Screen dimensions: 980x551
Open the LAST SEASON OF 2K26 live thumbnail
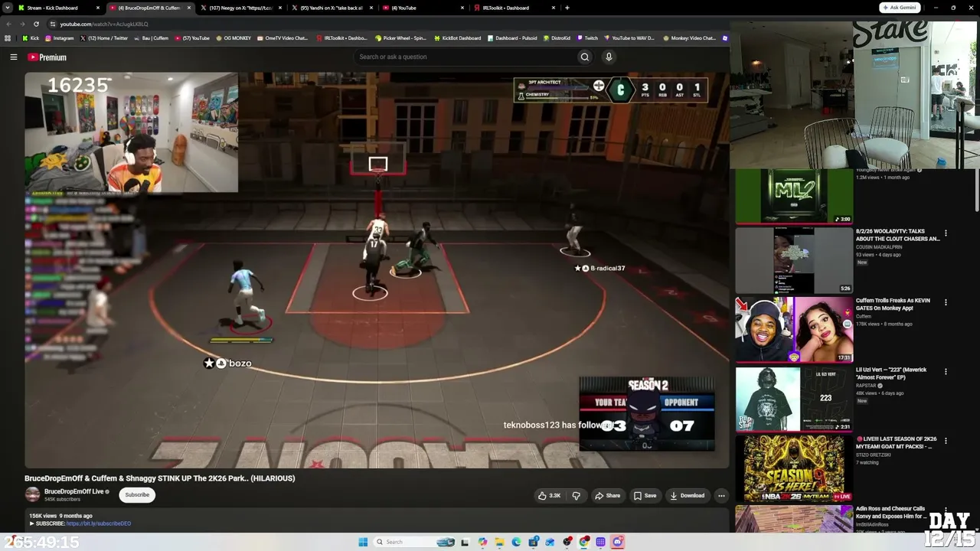794,468
